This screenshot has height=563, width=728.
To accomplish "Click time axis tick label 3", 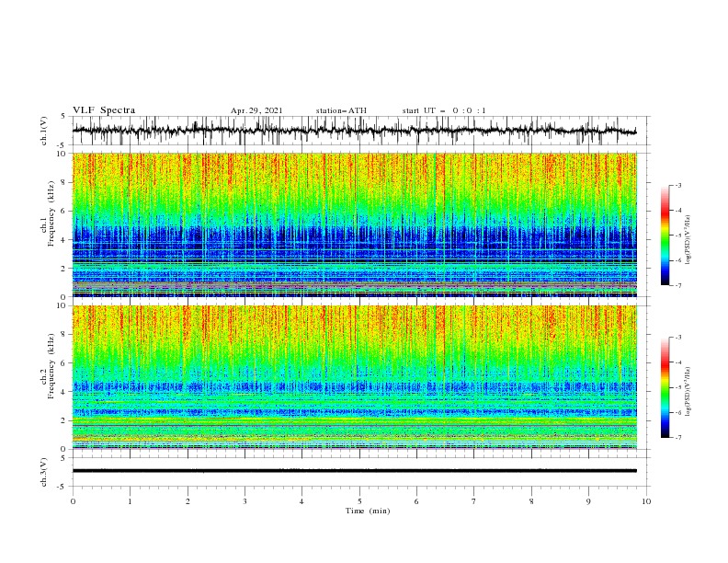I will pos(245,501).
